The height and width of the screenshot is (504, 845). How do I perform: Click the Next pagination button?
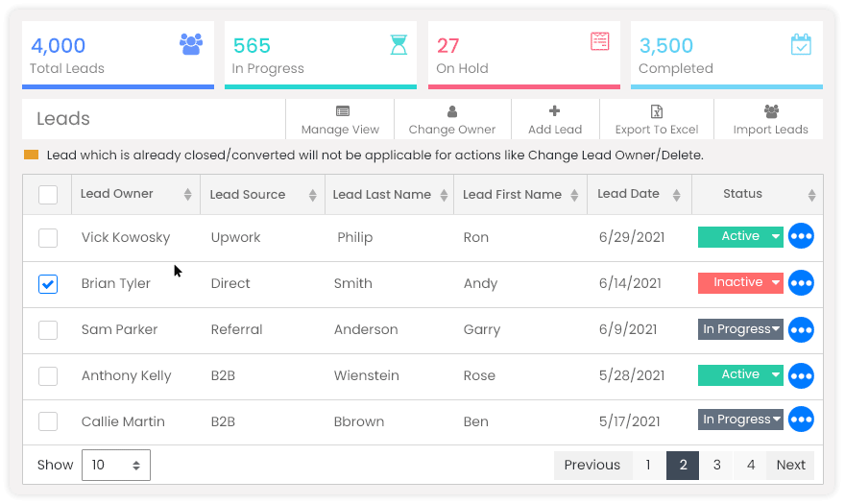[x=790, y=466]
